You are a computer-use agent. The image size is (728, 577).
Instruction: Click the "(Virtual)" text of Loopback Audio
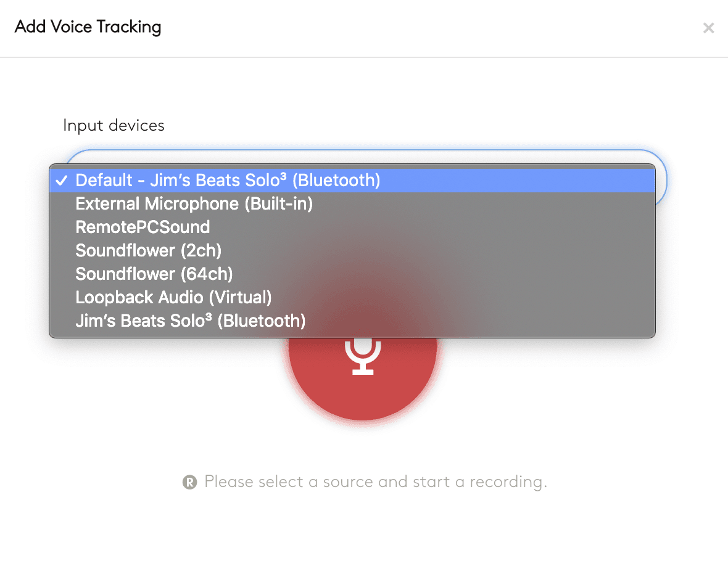tap(240, 297)
